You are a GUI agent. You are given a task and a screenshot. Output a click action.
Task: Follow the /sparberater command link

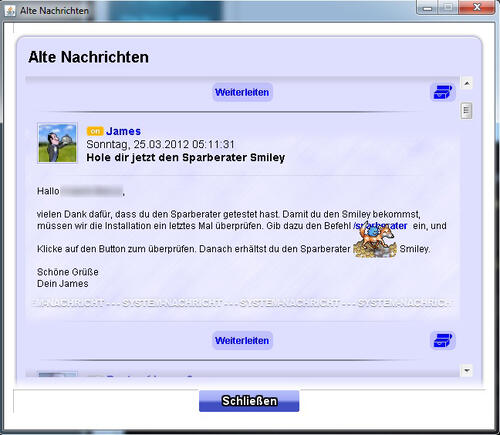point(380,226)
